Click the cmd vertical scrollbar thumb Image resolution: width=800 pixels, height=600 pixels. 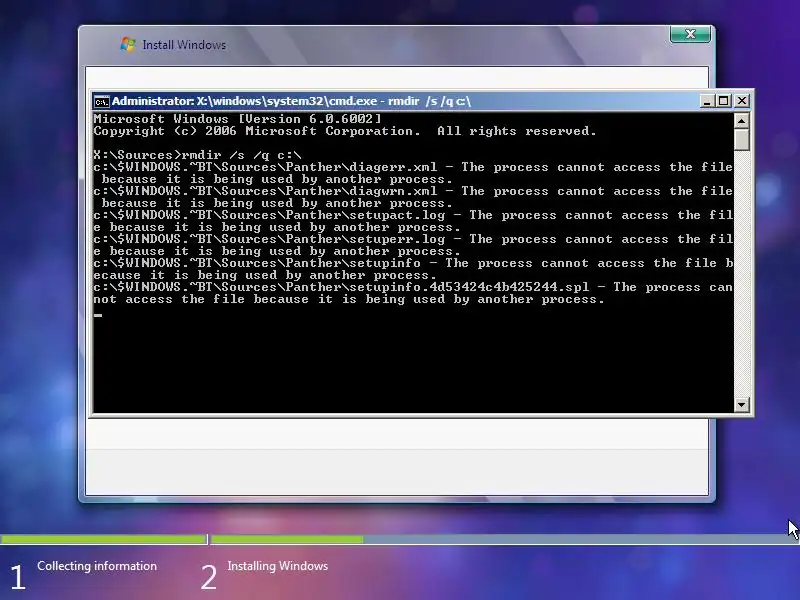(x=741, y=139)
